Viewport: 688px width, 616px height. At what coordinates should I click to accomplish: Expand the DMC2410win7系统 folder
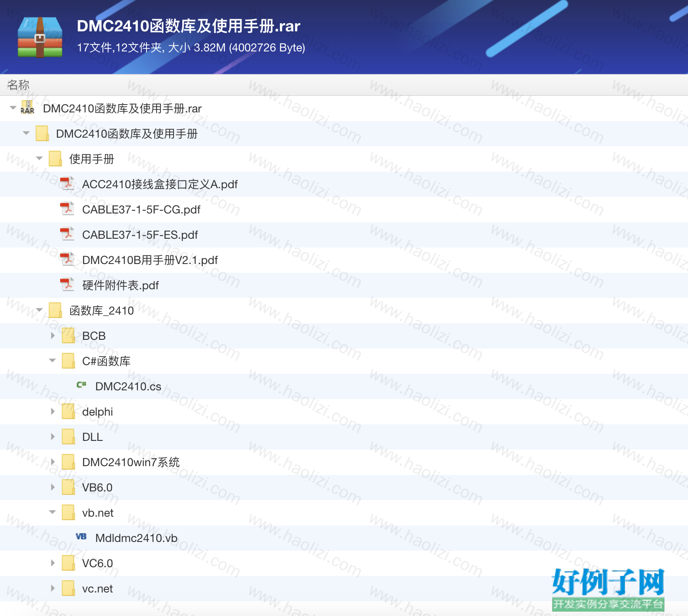[x=53, y=462]
